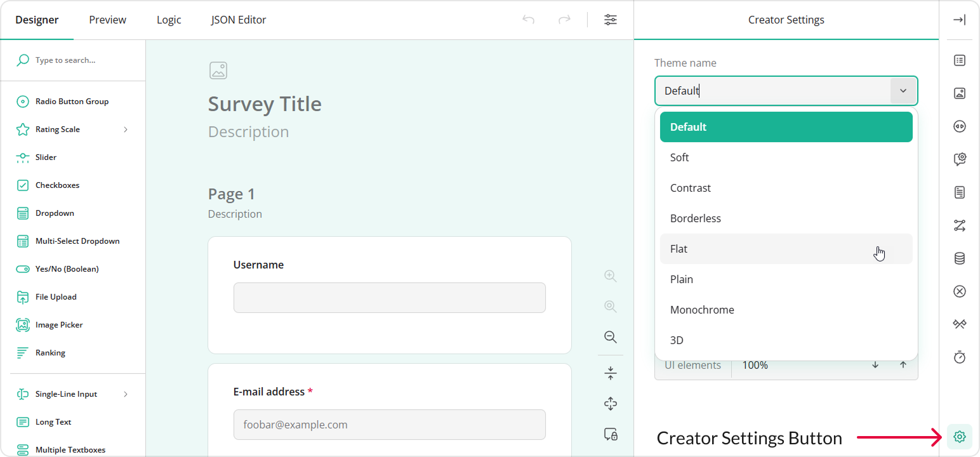Viewport: 980px width, 457px height.
Task: Select the Flat theme option
Action: [x=786, y=249]
